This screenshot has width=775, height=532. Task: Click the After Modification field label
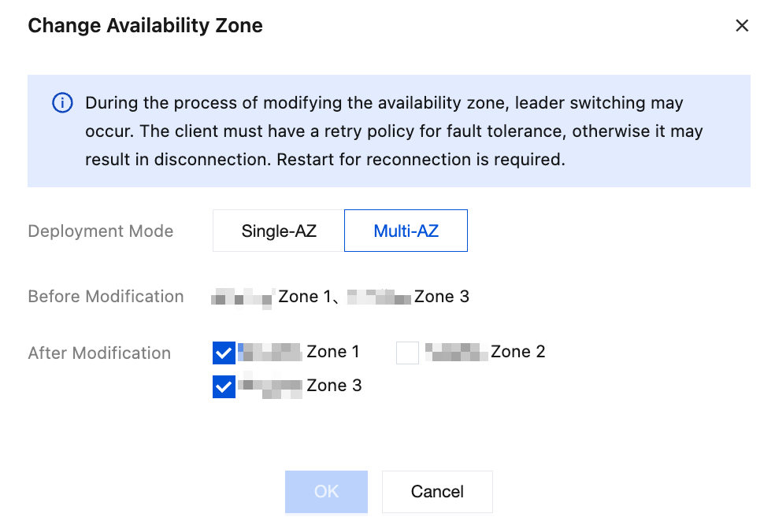click(x=99, y=353)
